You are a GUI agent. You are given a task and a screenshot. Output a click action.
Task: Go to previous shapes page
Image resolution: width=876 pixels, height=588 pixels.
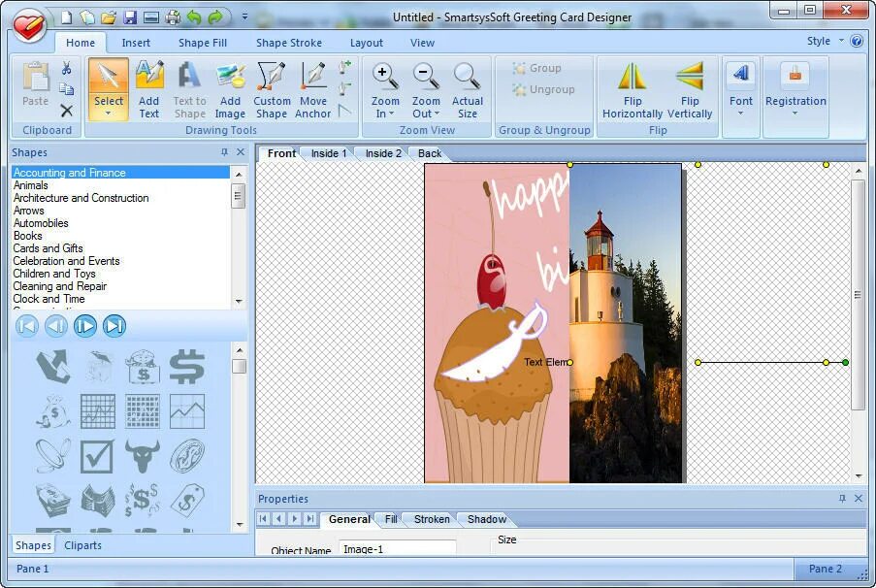pyautogui.click(x=56, y=326)
